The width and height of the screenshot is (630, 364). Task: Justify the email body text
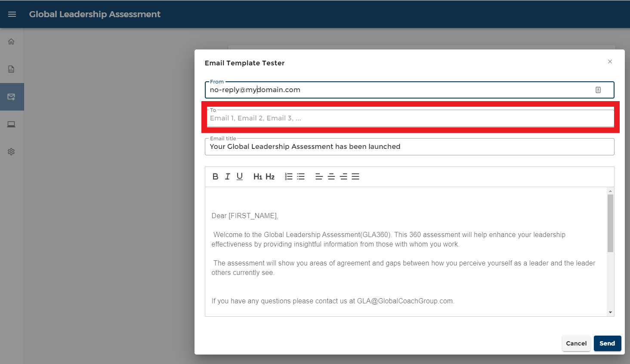355,176
